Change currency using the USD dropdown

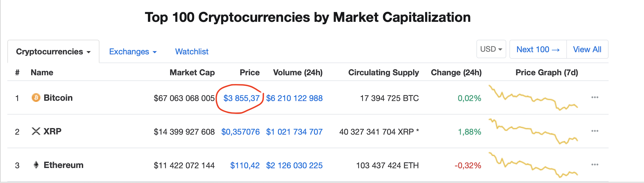point(491,49)
